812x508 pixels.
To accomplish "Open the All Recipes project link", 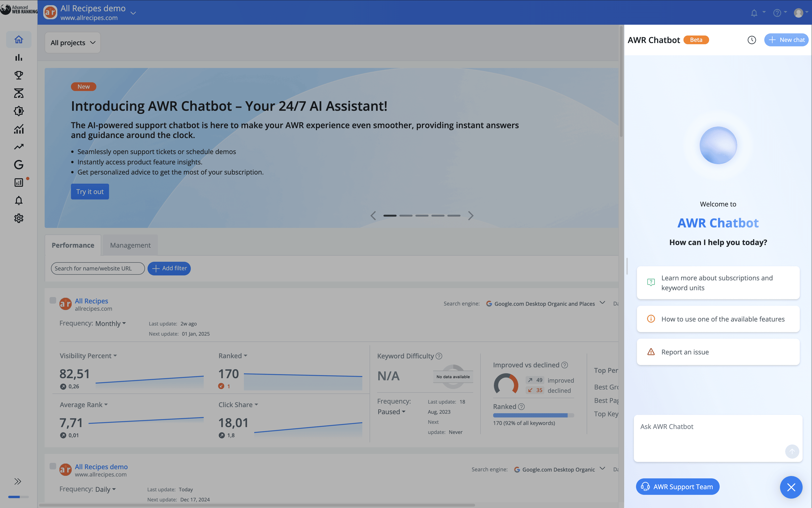I will tap(91, 301).
